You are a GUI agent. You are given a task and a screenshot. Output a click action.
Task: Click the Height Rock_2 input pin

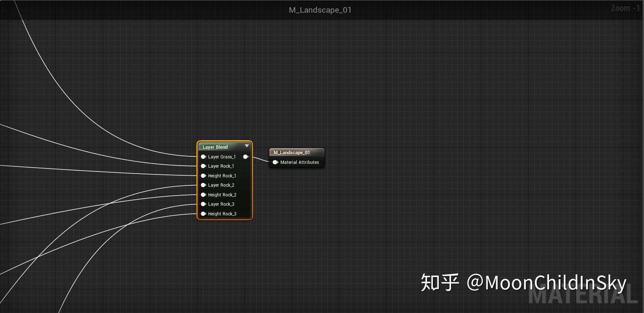coord(204,195)
